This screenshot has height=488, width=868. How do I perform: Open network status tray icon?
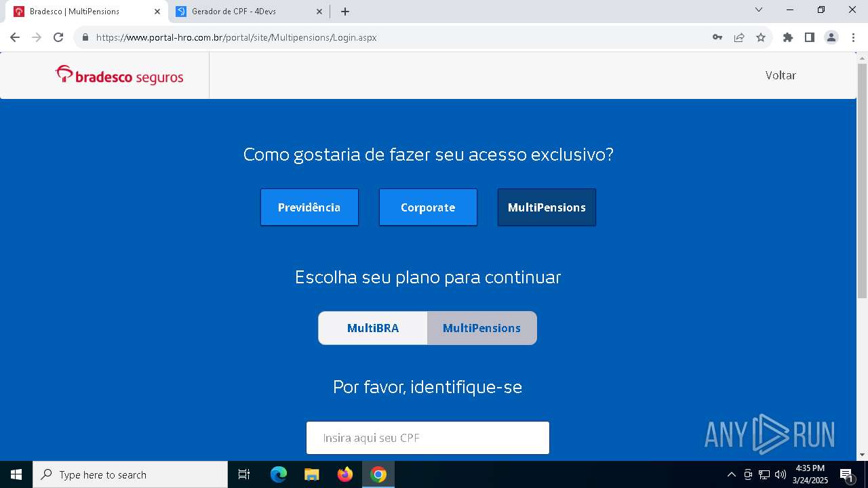click(x=764, y=474)
